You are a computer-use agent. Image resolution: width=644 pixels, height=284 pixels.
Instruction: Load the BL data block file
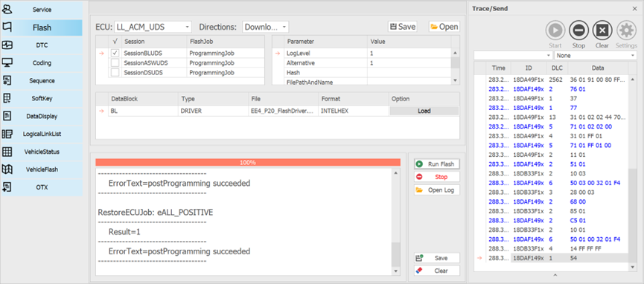click(424, 111)
